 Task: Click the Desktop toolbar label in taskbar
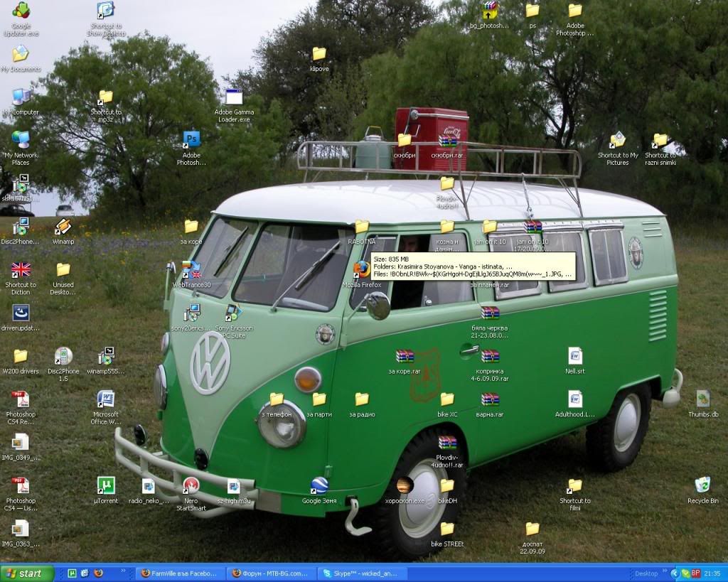[x=646, y=573]
